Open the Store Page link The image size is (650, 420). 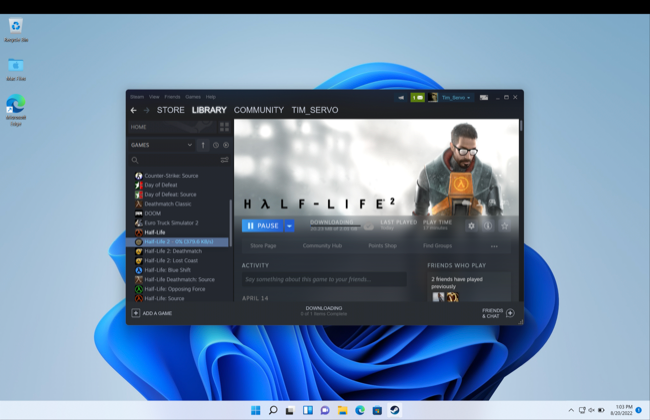tap(263, 246)
